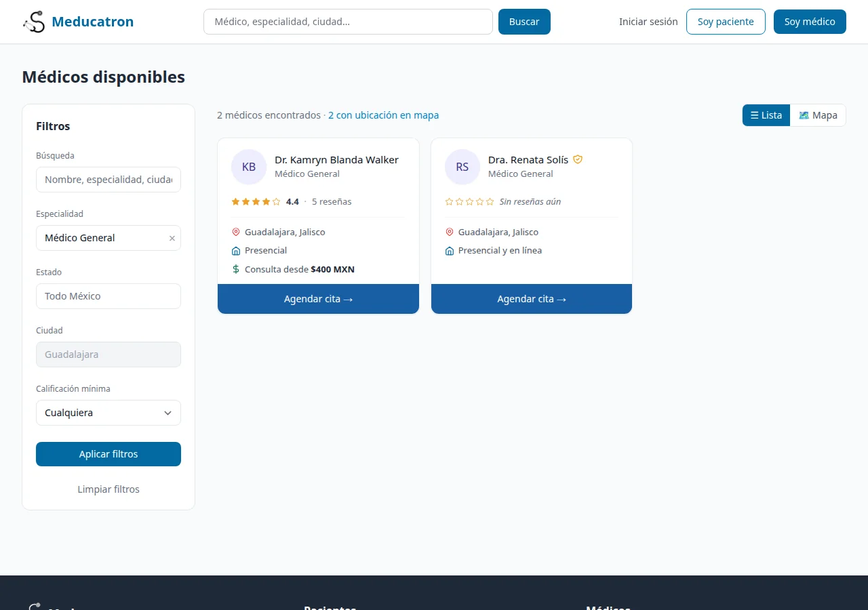Screen dimensions: 868x610
Task: Clear the Médico General specialty with the x icon
Action: pyautogui.click(x=172, y=238)
